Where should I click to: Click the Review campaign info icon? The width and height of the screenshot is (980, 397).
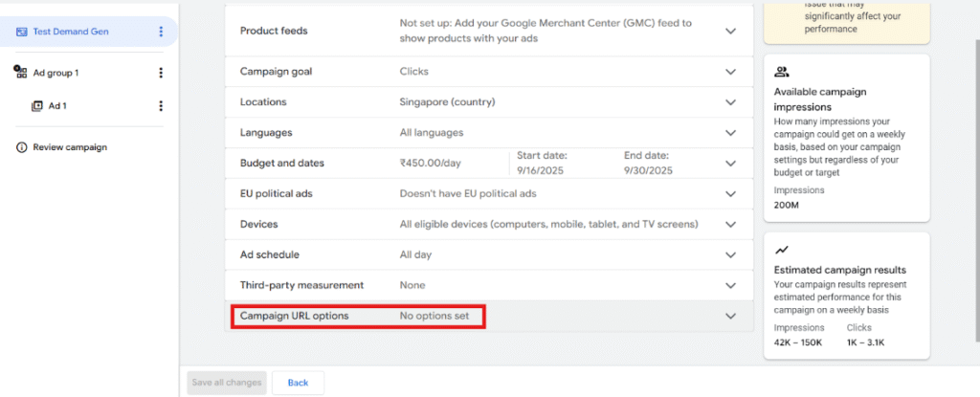tap(21, 147)
